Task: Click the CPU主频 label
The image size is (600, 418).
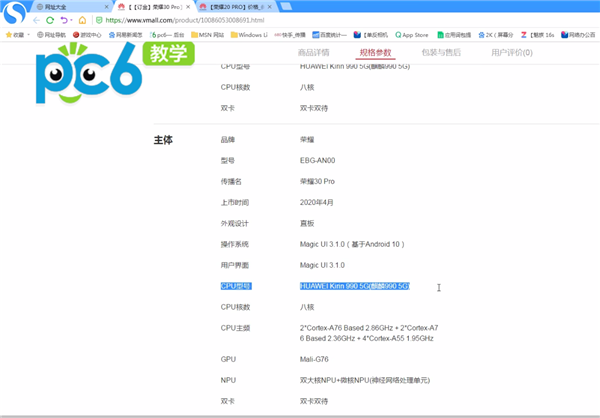Action: 235,328
